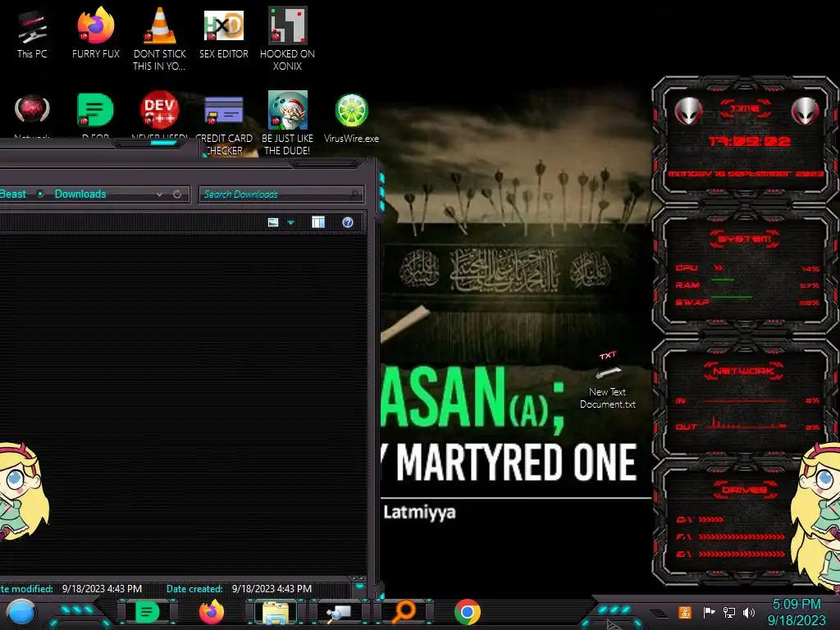Click the date modified value in details pane
This screenshot has height=630, width=840.
pyautogui.click(x=102, y=589)
